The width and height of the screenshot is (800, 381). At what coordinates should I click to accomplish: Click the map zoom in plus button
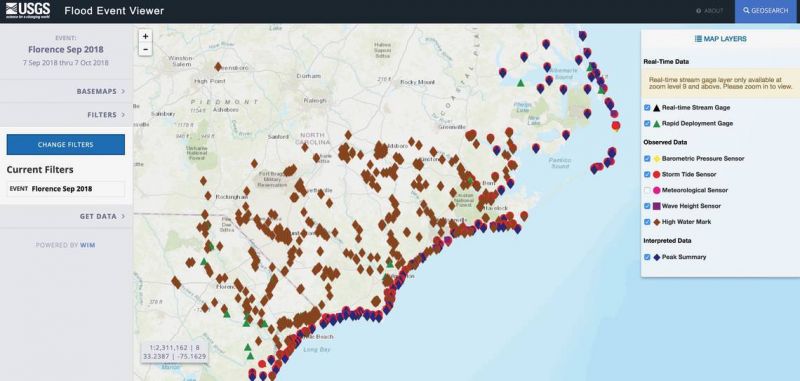[x=145, y=36]
